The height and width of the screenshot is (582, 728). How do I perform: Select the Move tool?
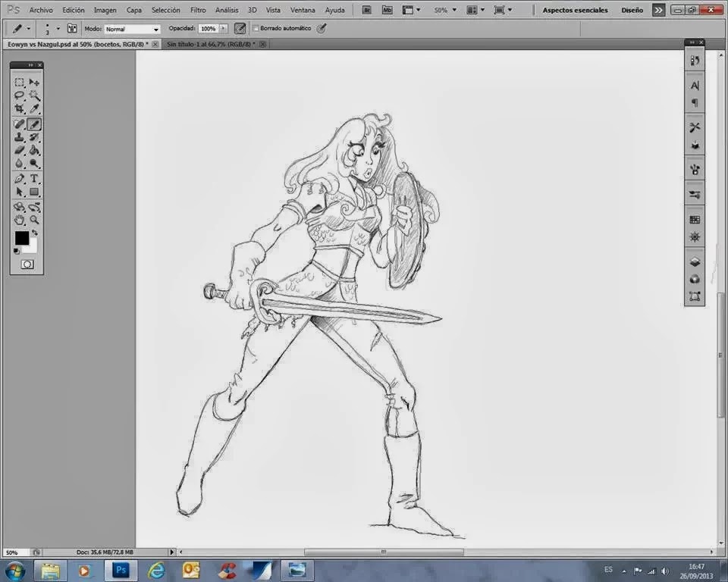click(x=34, y=83)
